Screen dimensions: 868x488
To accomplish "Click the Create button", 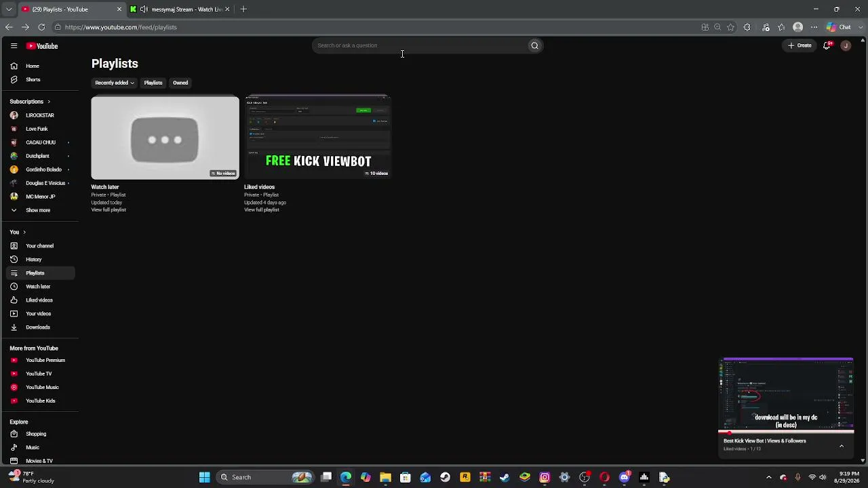I will click(800, 45).
